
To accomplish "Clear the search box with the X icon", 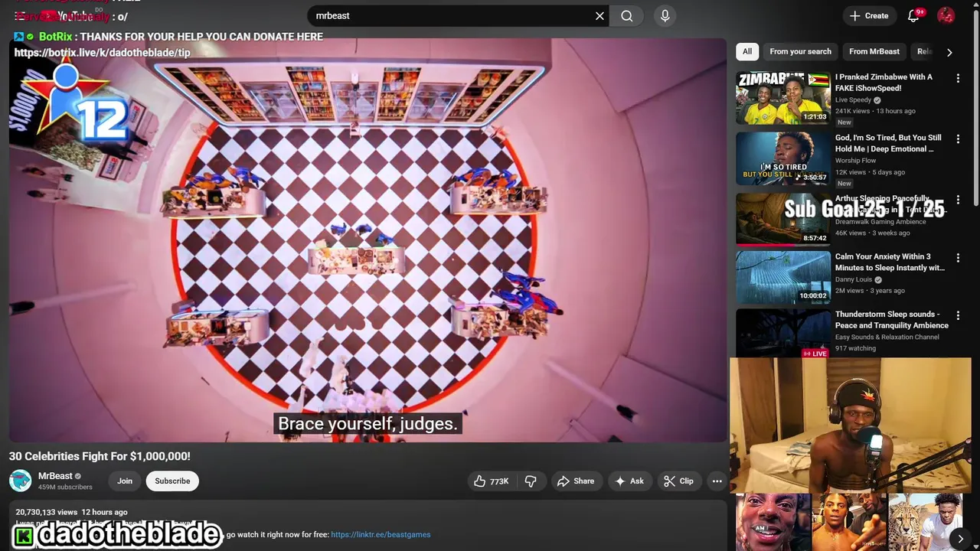I will (599, 16).
